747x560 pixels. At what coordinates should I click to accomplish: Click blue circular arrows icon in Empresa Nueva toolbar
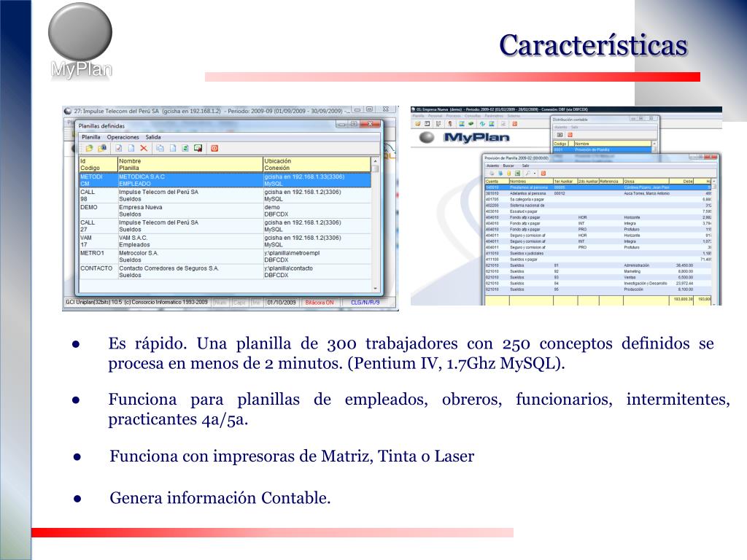click(x=482, y=124)
